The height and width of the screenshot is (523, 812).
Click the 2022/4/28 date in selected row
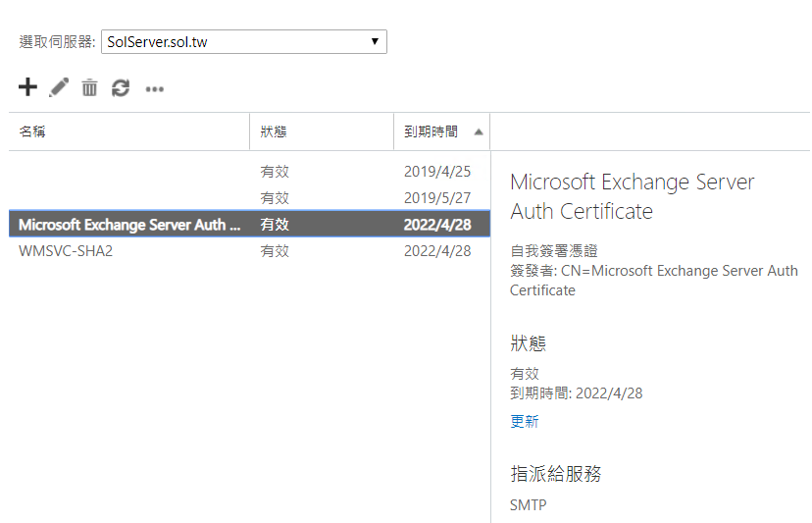point(437,225)
